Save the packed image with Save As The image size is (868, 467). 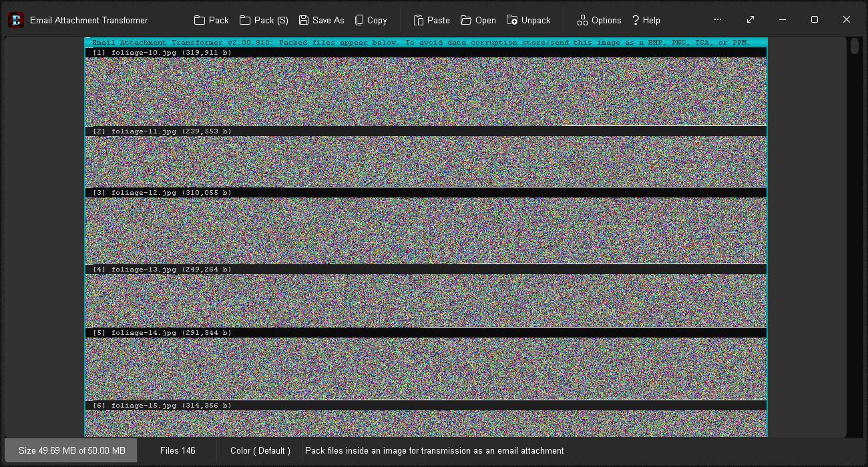click(x=321, y=20)
